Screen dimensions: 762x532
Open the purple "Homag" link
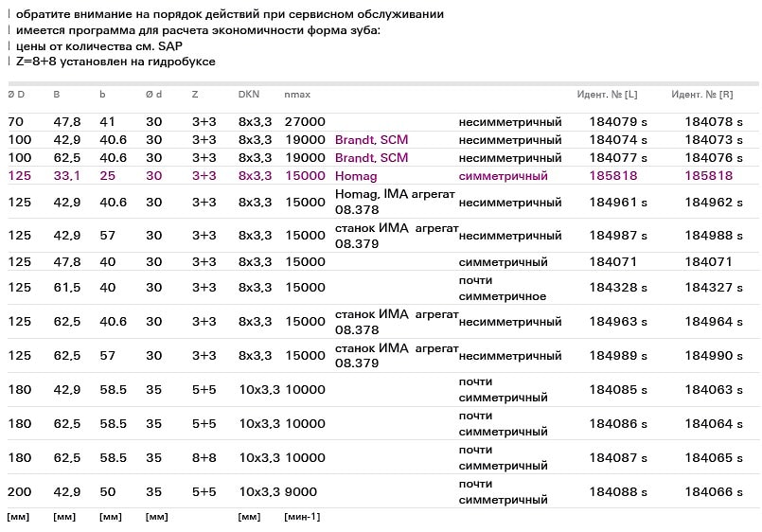pyautogui.click(x=356, y=176)
